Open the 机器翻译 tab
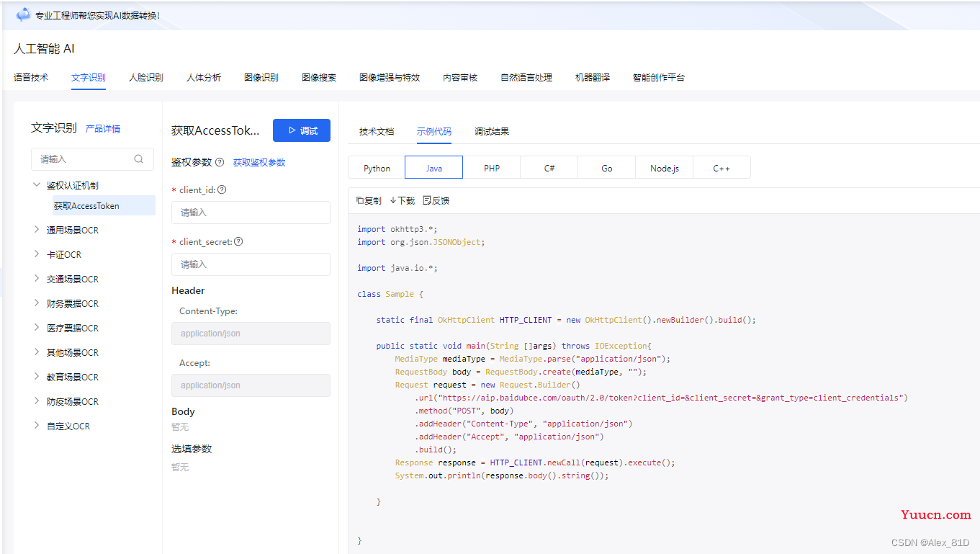Screen dimensions: 980x554 593,77
